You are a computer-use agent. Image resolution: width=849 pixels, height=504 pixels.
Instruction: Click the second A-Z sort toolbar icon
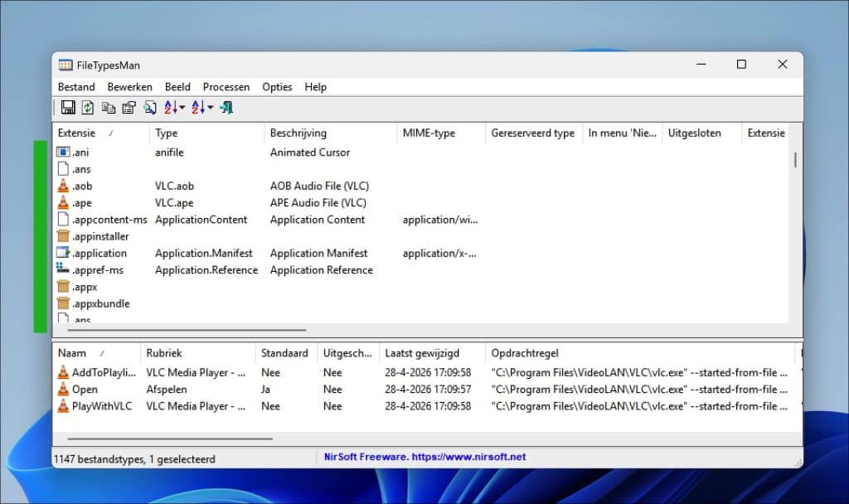pyautogui.click(x=198, y=107)
